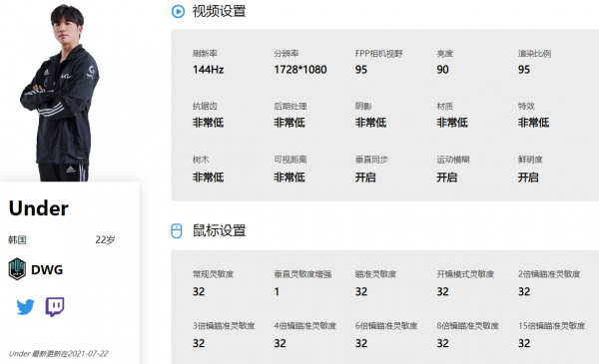Select the resolution value 1728*1080
Screen dimensions: 599x364
pos(300,70)
